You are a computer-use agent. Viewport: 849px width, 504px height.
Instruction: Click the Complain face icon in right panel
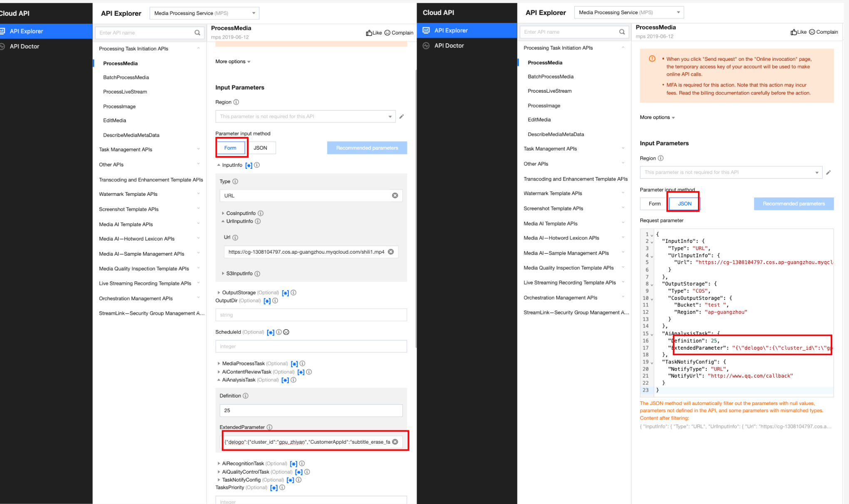click(812, 32)
